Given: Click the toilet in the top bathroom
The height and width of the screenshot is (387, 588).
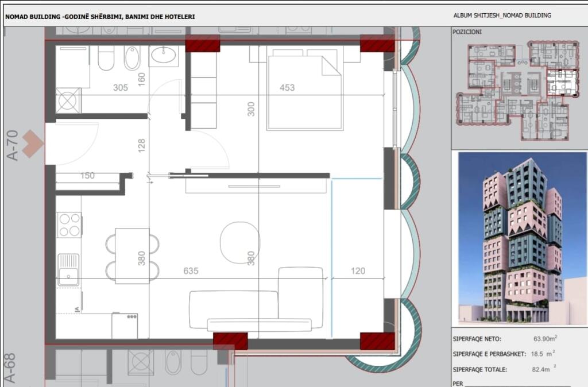Looking at the screenshot, I should coord(106,58).
